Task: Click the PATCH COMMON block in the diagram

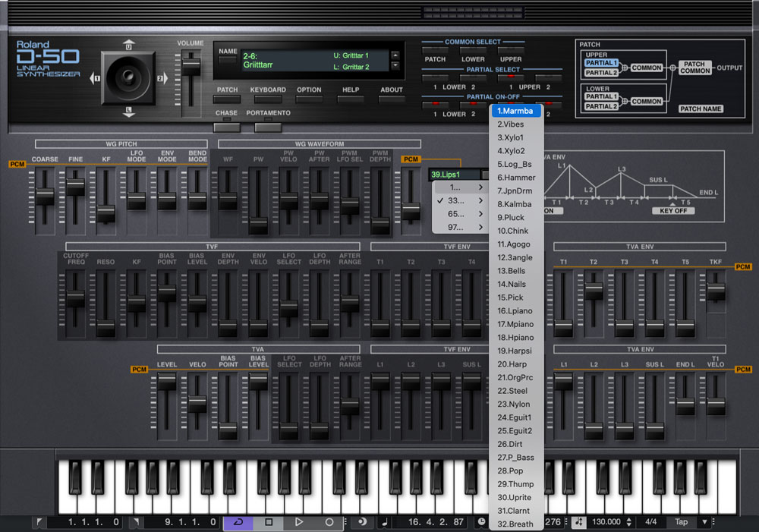Action: pos(694,68)
